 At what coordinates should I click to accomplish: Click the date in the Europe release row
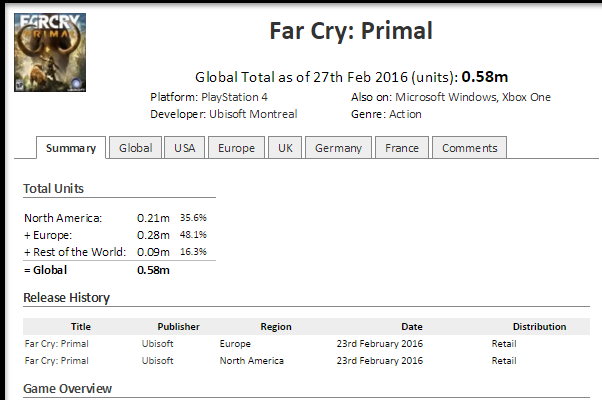click(380, 344)
